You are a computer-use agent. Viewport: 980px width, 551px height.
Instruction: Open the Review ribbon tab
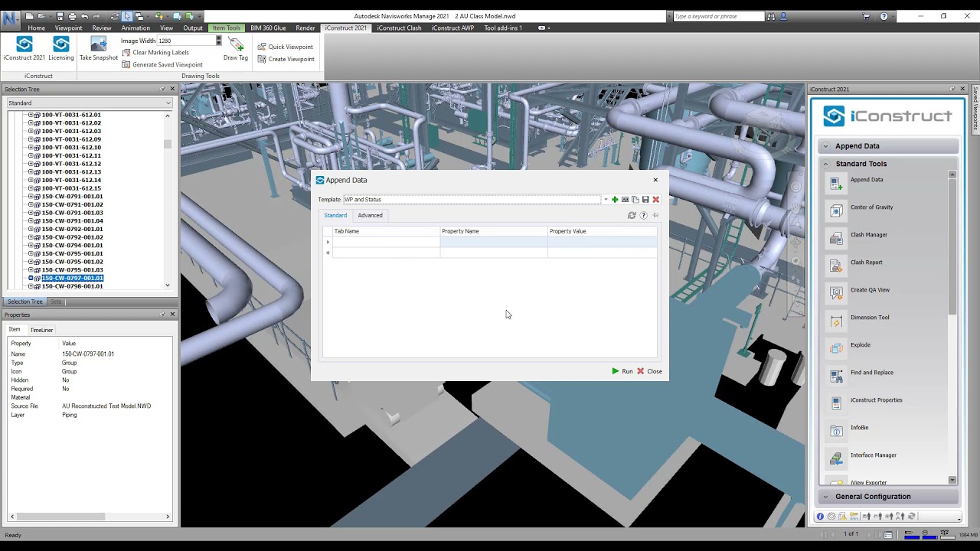(102, 28)
